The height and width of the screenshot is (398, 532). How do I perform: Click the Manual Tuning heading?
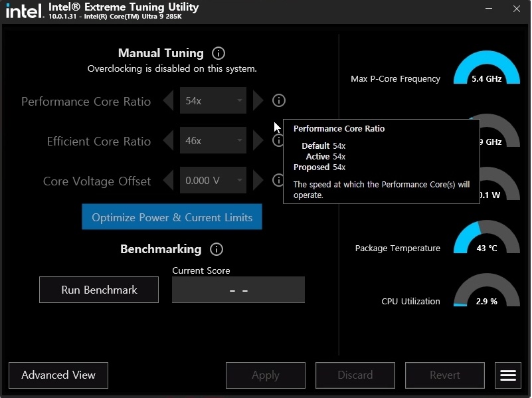click(x=161, y=53)
